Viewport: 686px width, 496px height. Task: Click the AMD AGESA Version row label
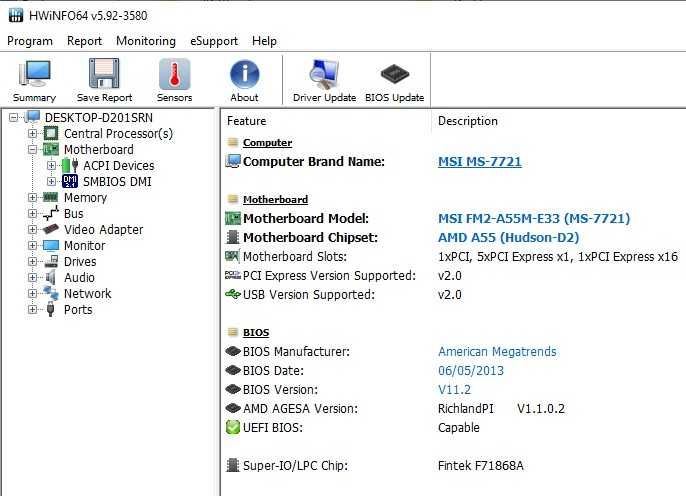300,409
